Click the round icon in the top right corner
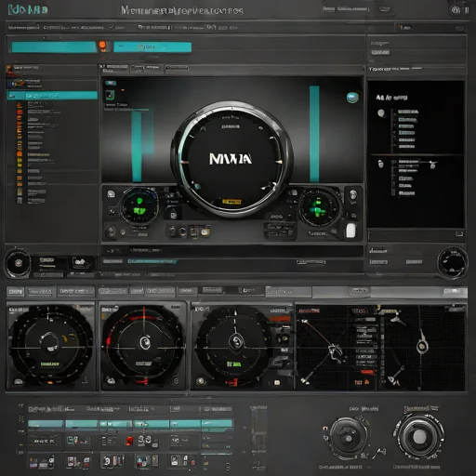This screenshot has height=476, width=476. 455,10
